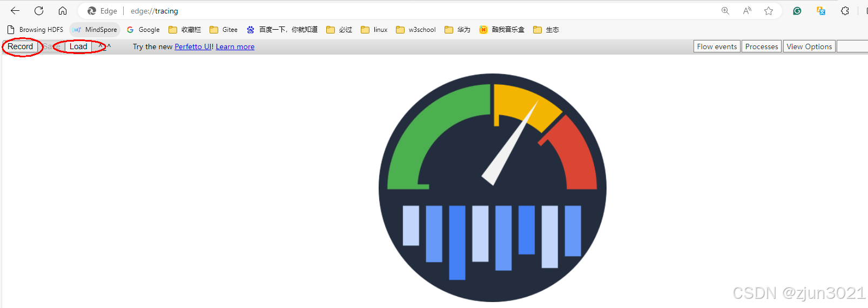This screenshot has height=308, width=868.
Task: Click the Record button to start tracing
Action: pyautogui.click(x=21, y=46)
